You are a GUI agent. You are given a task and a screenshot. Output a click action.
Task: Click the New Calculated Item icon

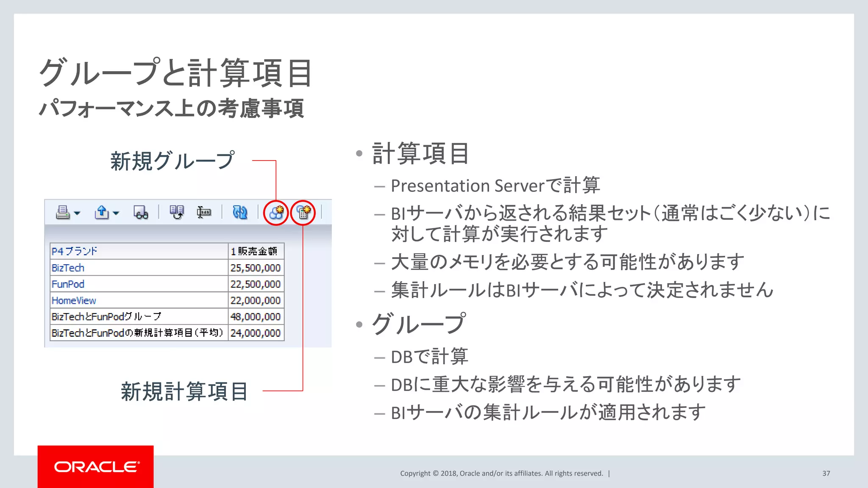303,212
